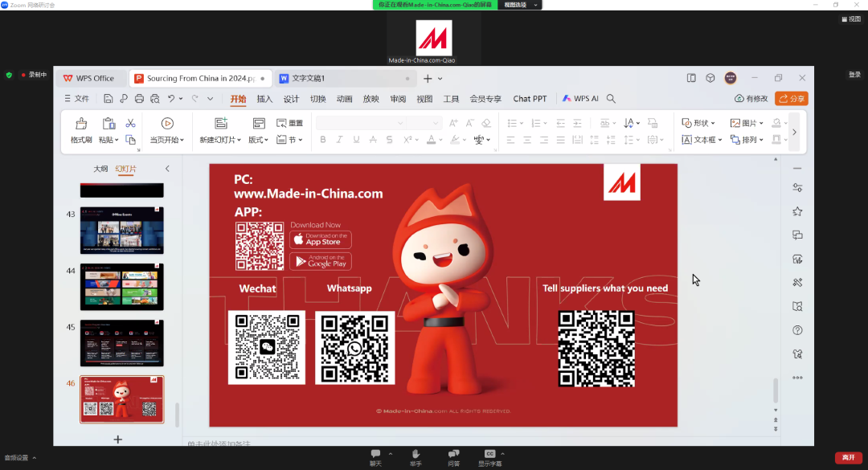Click the Save icon in quick toolbar

tap(108, 99)
